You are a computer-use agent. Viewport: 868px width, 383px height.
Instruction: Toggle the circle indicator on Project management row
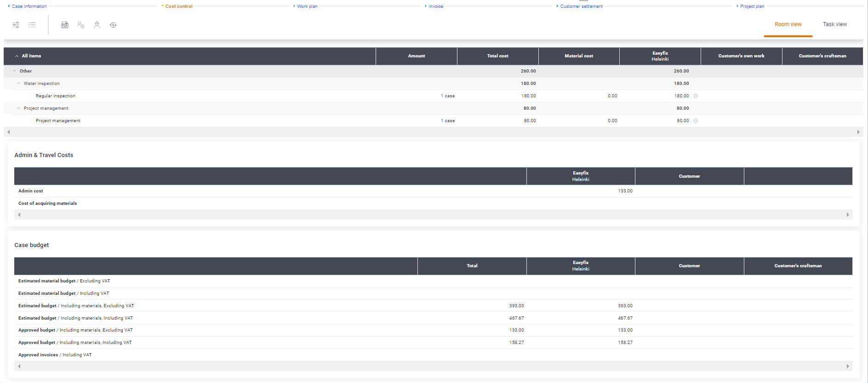click(x=696, y=121)
